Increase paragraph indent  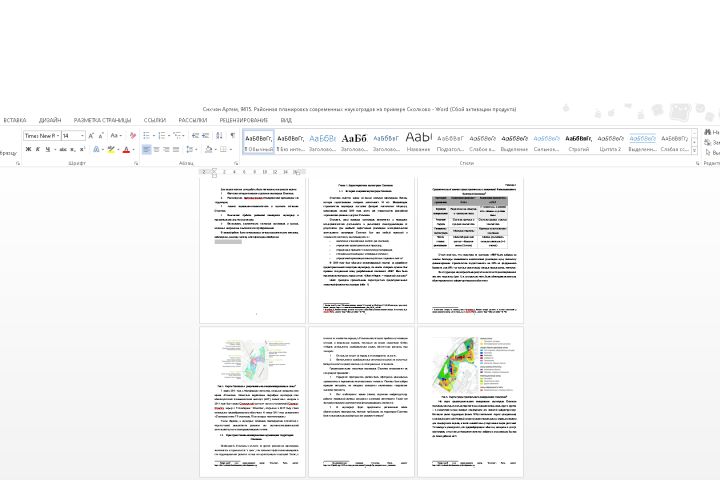(205, 136)
